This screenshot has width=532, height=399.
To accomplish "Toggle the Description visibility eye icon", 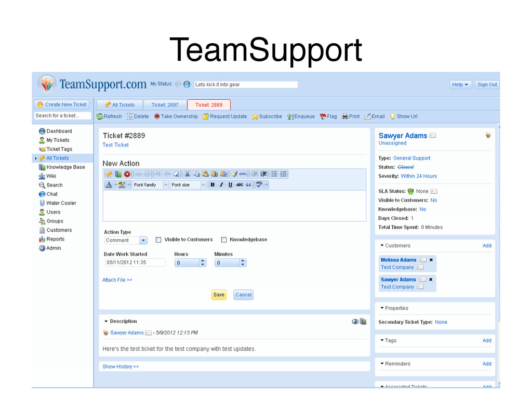I will pyautogui.click(x=355, y=321).
